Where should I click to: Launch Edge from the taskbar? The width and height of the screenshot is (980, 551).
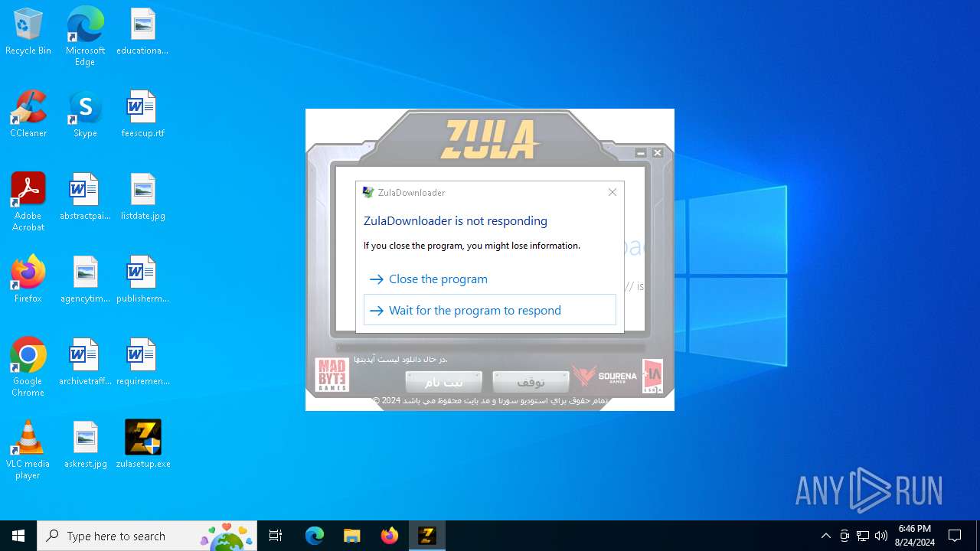pos(315,536)
